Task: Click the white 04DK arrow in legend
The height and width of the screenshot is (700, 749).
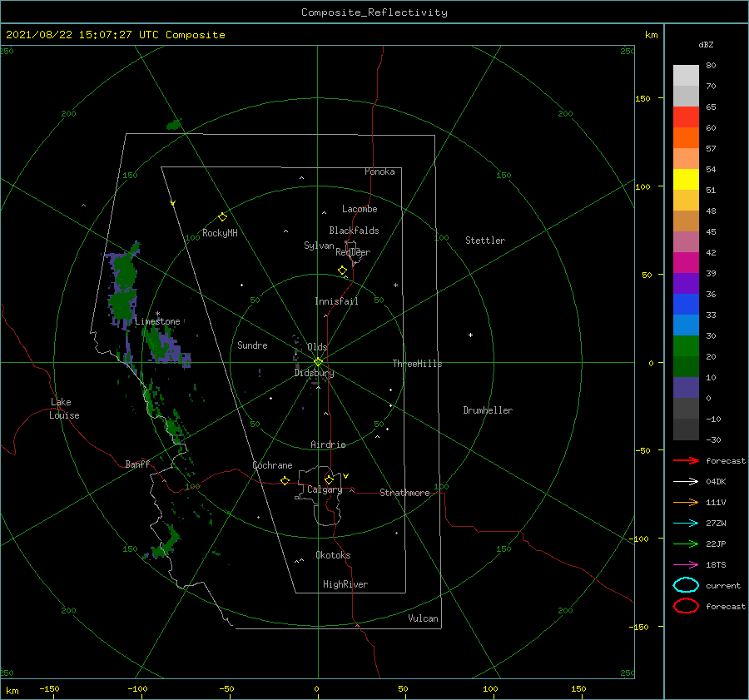Action: tap(686, 482)
